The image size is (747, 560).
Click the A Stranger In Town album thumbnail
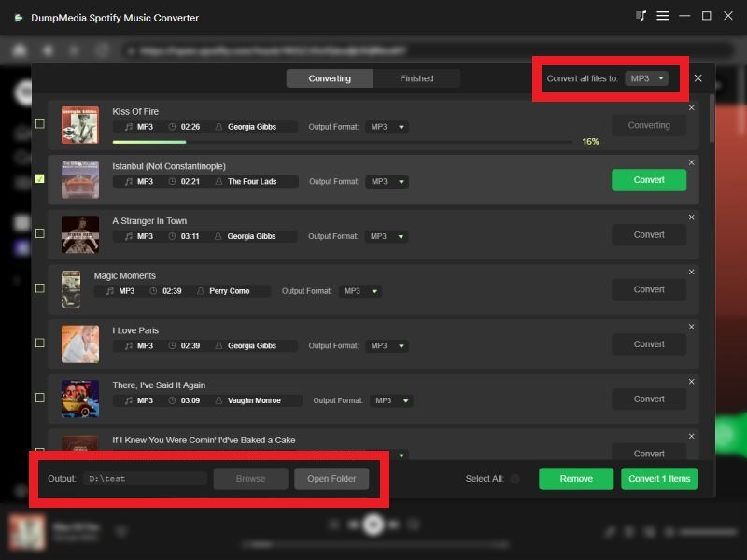80,234
